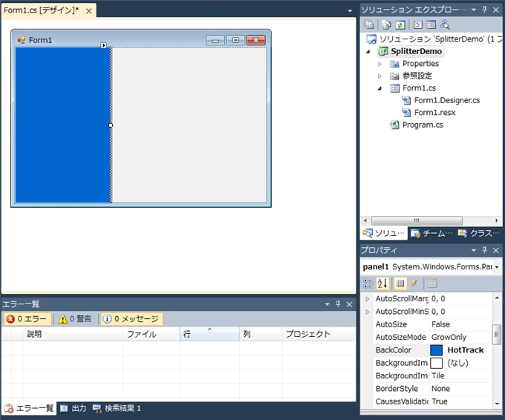Close the Properties panel
The height and width of the screenshot is (420, 505).
pos(496,250)
